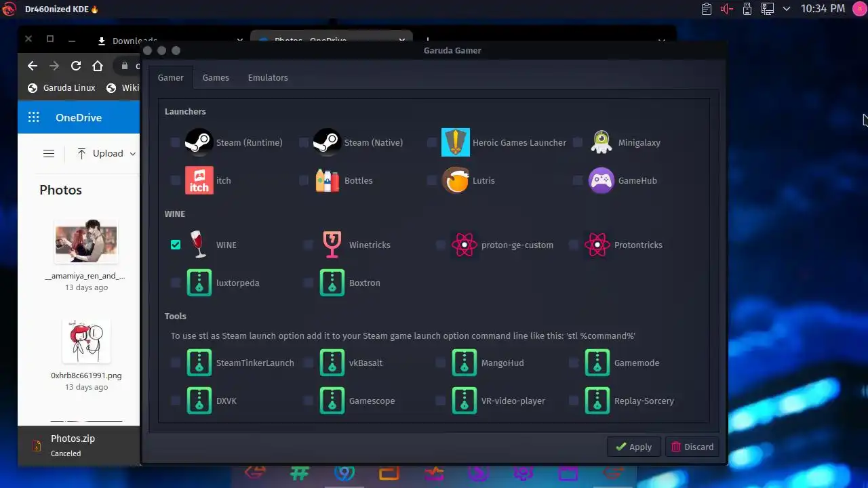This screenshot has width=868, height=488.
Task: Click the Discard button
Action: click(692, 447)
